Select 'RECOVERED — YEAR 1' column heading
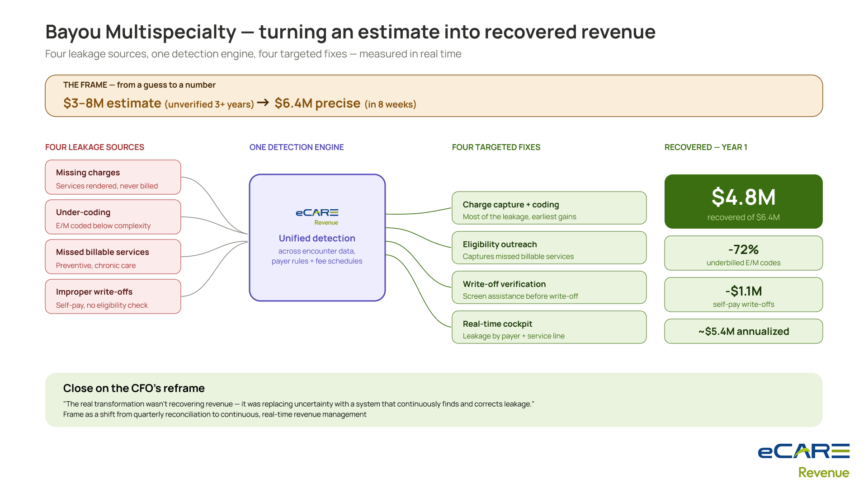This screenshot has width=868, height=488. pos(706,147)
